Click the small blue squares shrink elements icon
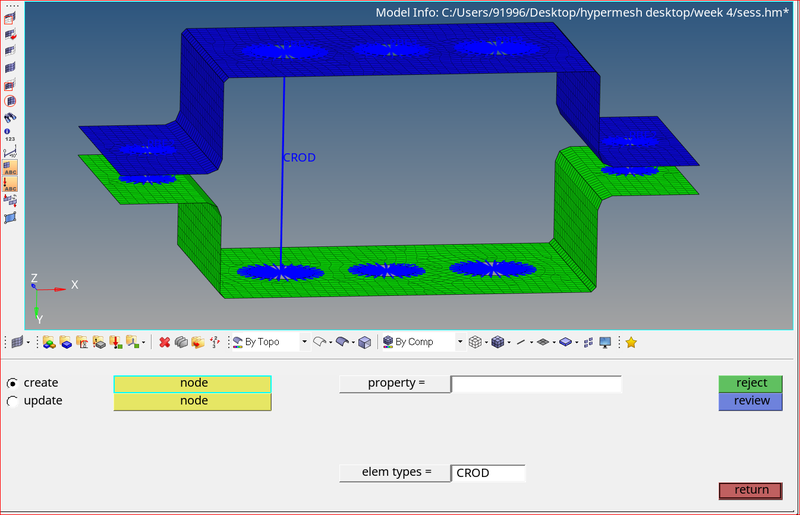 point(588,342)
